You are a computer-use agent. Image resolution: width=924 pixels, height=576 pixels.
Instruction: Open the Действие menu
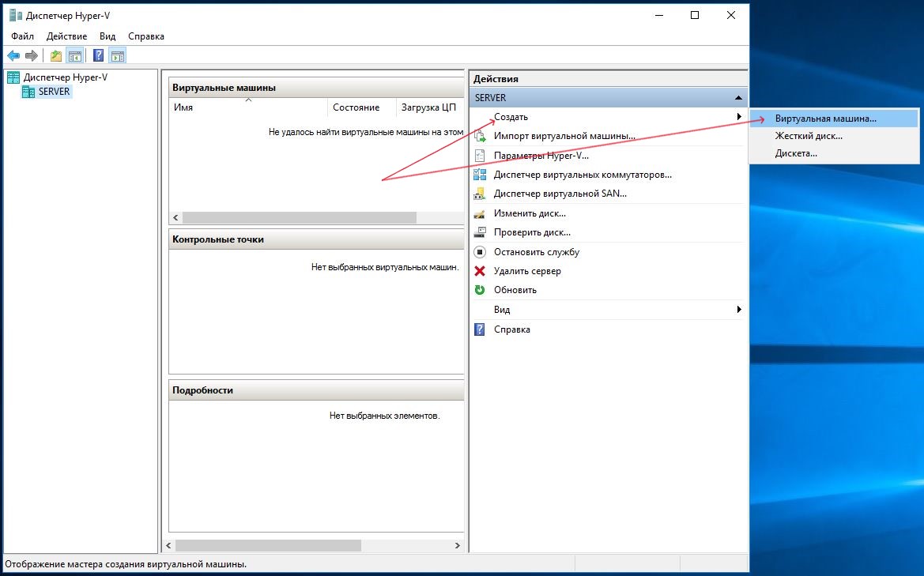66,36
